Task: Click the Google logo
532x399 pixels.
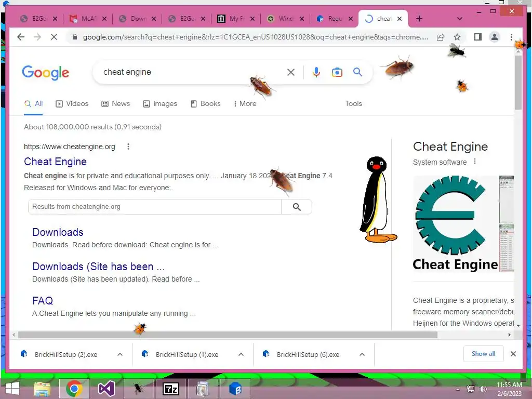Action: (x=46, y=73)
